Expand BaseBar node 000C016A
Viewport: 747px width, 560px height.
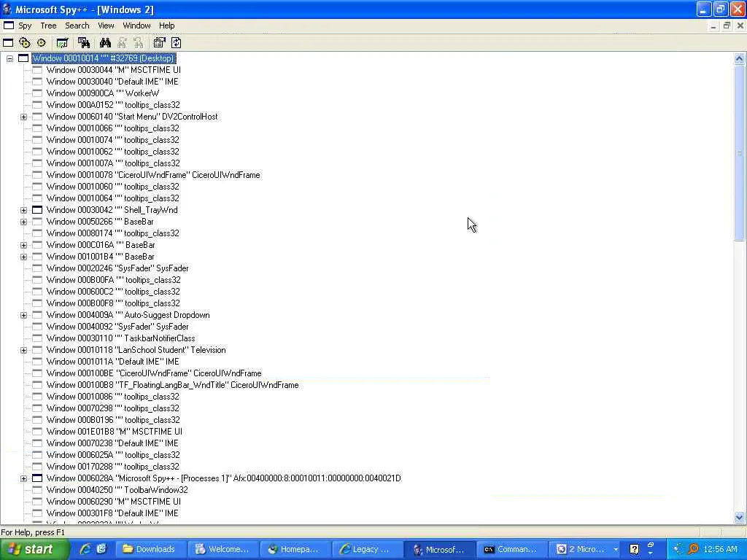pyautogui.click(x=23, y=245)
